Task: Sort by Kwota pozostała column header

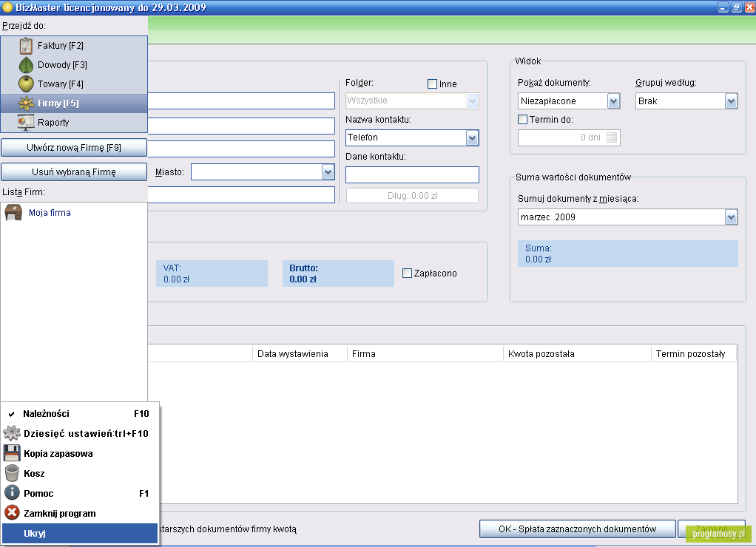Action: pyautogui.click(x=577, y=354)
